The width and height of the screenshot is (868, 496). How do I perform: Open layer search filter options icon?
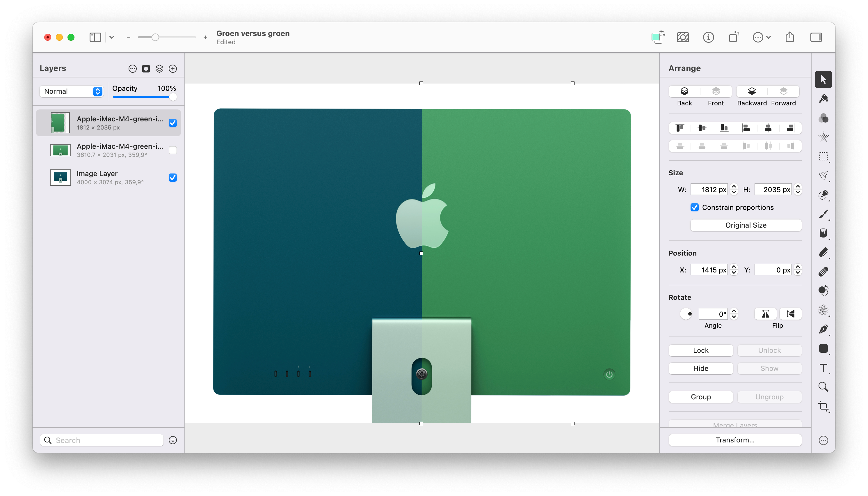173,440
